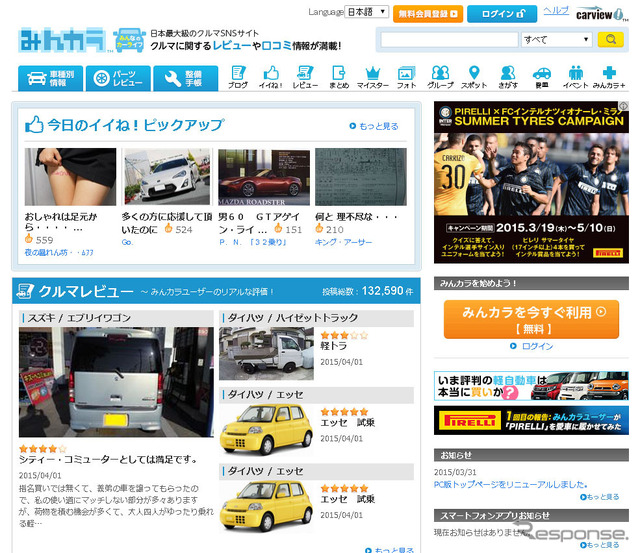Open the イベント event icon
The width and height of the screenshot is (640, 553).
576,77
